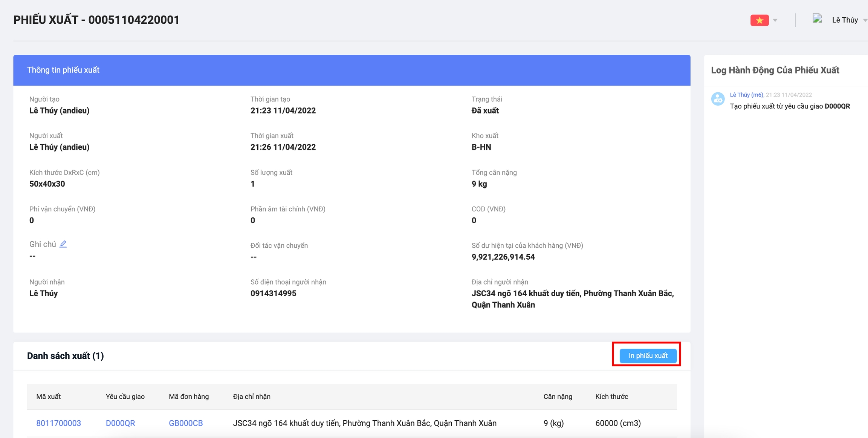Click the log entry avatar icon
Image resolution: width=868 pixels, height=438 pixels.
[718, 99]
